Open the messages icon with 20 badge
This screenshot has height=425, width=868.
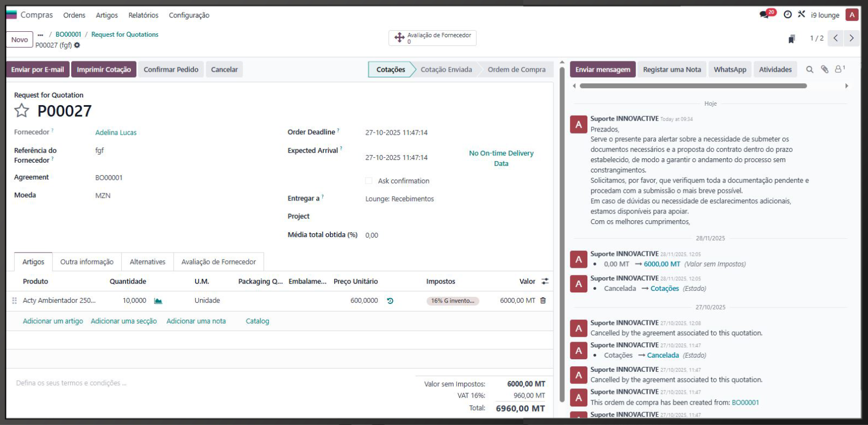click(767, 14)
